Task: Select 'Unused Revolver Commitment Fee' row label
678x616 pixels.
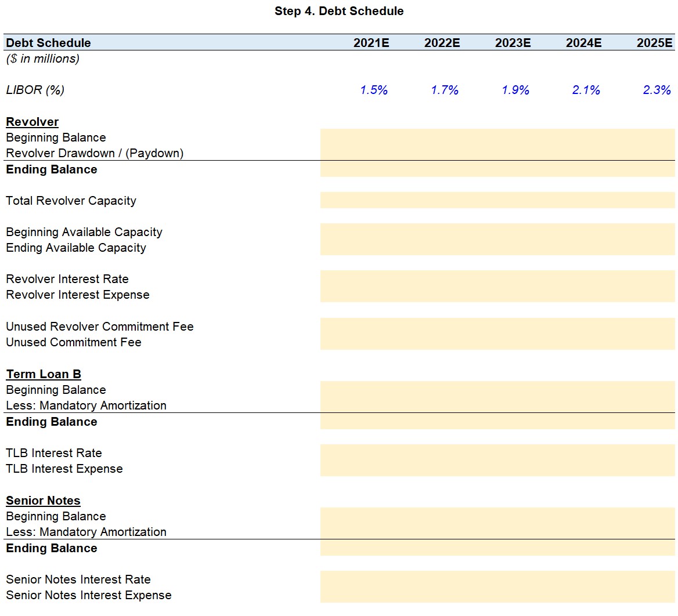Action: tap(100, 327)
